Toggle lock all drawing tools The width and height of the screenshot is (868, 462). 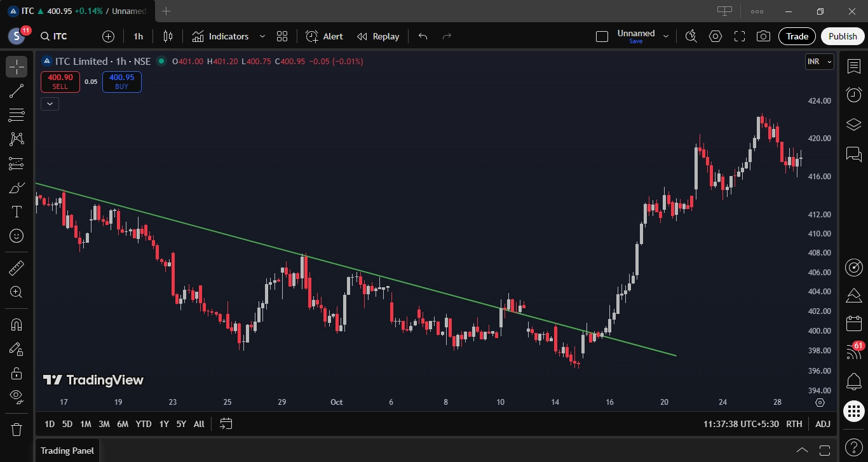(17, 373)
